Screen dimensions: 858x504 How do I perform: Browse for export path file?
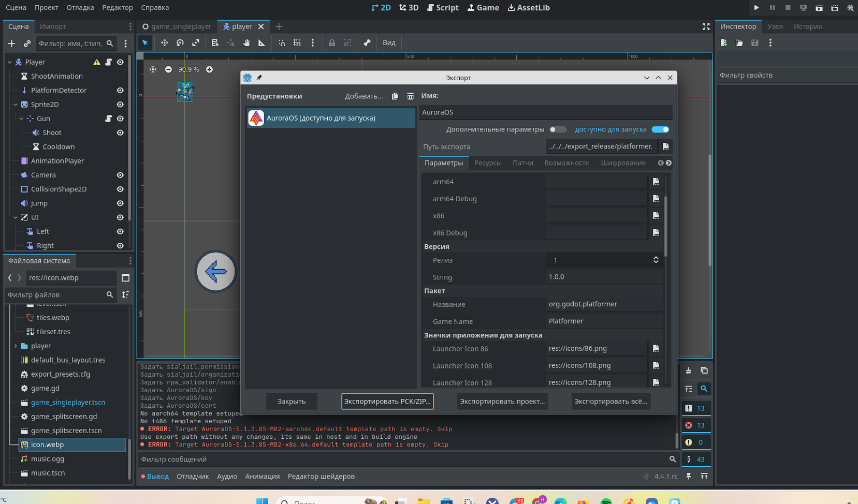click(665, 146)
